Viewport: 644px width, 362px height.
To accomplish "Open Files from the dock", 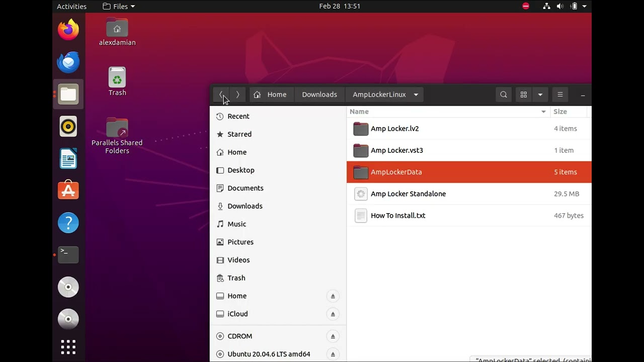I will pyautogui.click(x=68, y=94).
